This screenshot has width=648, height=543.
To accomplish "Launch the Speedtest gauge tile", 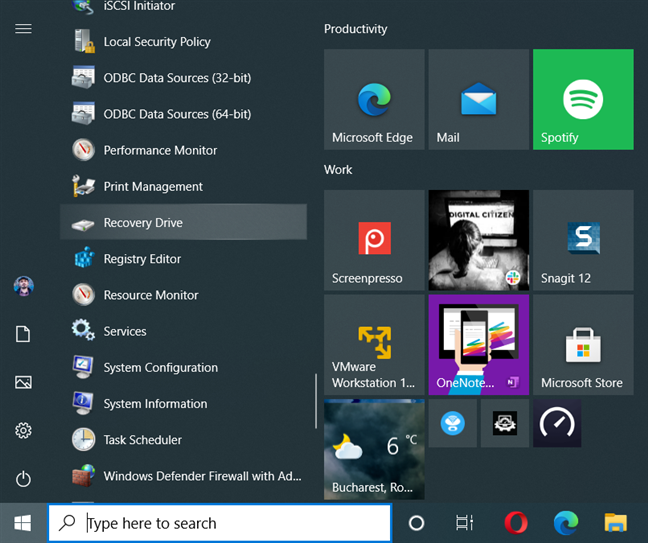I will [557, 423].
